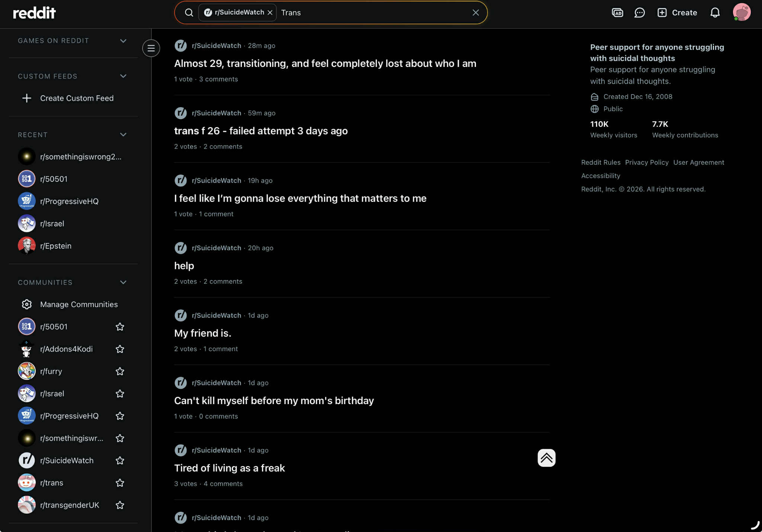Viewport: 762px width, 532px height.
Task: Collapse the sidebar with the hamburger button
Action: pyautogui.click(x=151, y=48)
